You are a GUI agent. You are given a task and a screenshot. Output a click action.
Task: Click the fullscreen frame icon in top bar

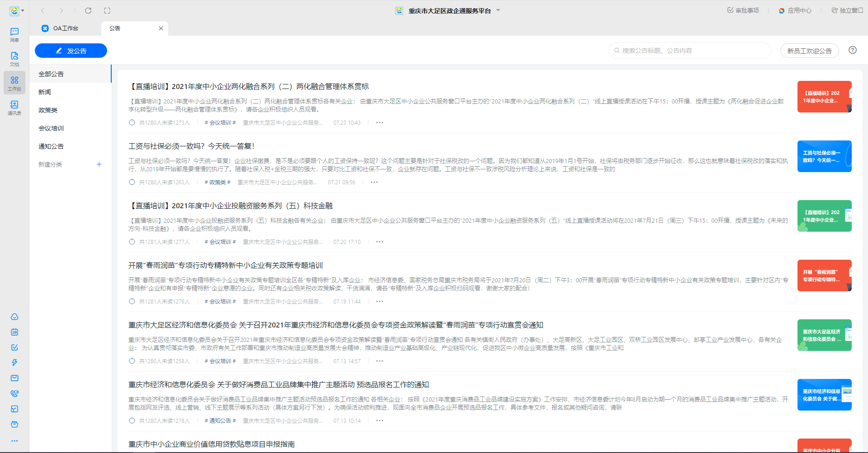[107, 10]
